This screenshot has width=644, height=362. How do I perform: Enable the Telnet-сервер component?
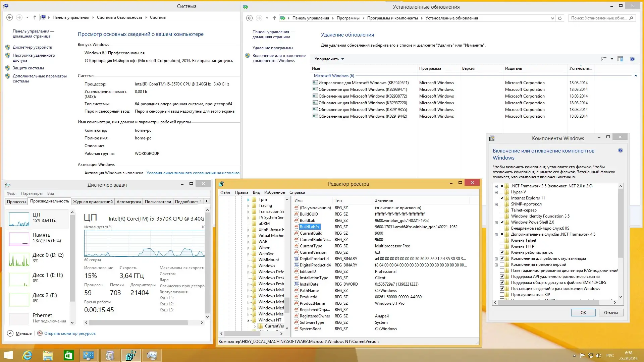(x=502, y=210)
